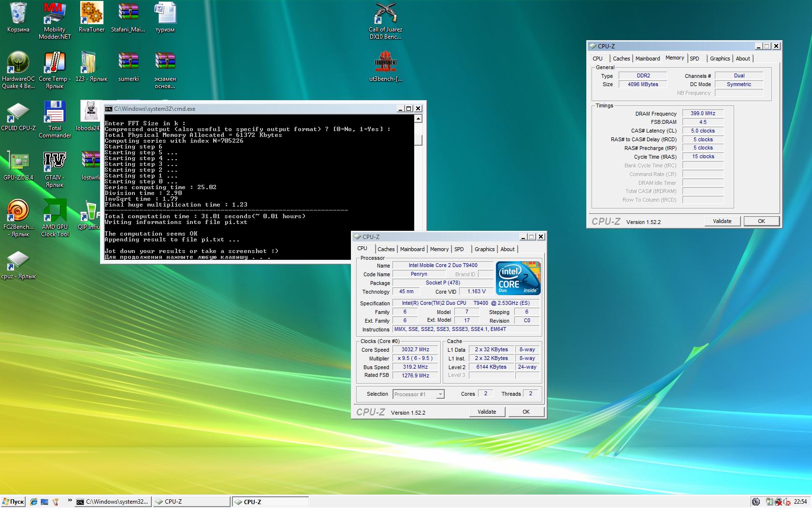Click the Intel Core 2 Duo logo
Screen dimensions: 812x508
coord(518,278)
